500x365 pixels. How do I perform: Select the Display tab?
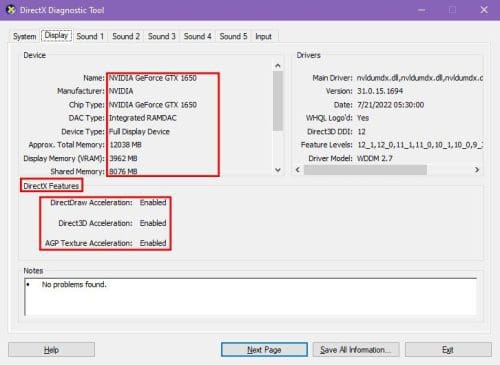pos(56,35)
